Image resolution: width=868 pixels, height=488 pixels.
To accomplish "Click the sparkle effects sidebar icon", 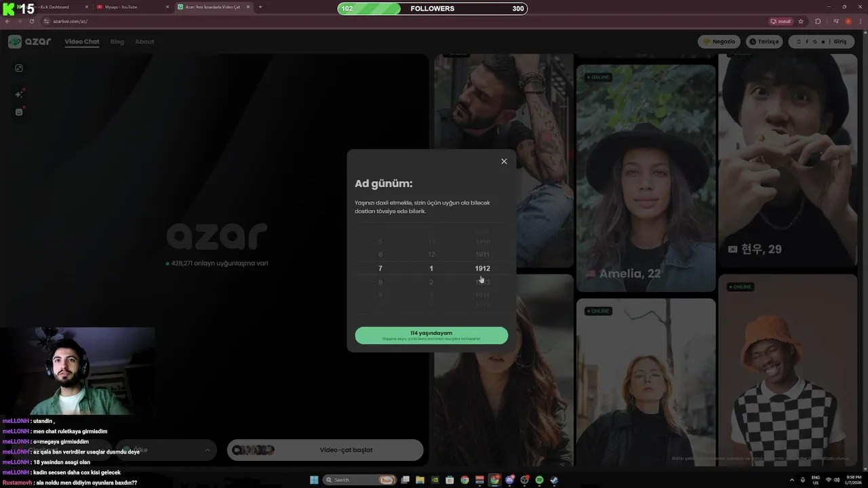I will click(x=19, y=94).
